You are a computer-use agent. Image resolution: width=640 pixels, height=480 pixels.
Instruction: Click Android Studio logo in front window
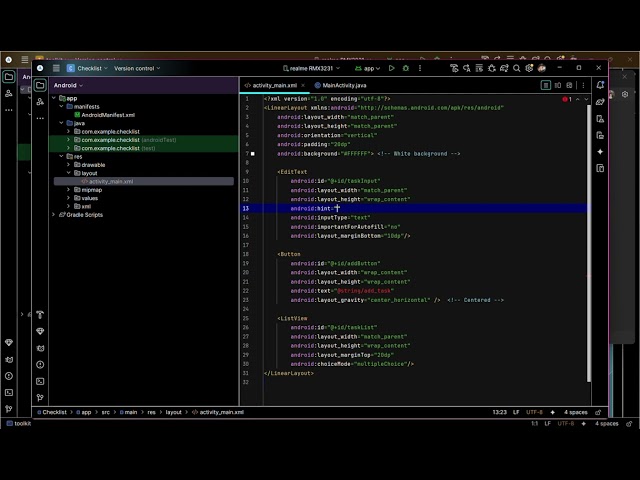(40, 68)
